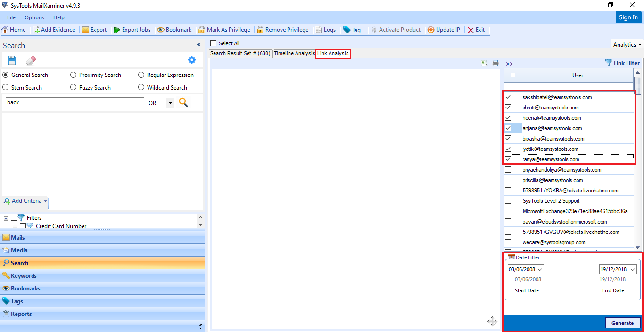Click the Link Filter funnel icon
644x332 pixels.
[x=609, y=63]
